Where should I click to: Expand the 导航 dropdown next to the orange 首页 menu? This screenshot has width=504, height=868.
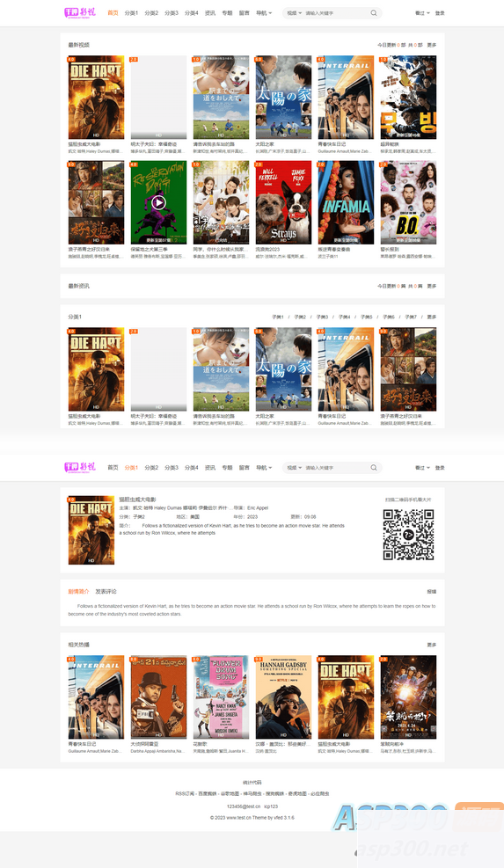[264, 12]
